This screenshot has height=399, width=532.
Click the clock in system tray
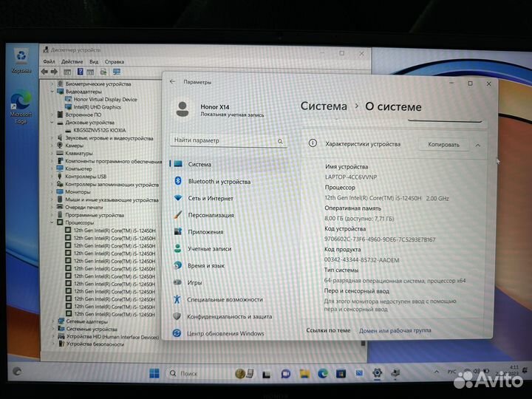[508, 370]
